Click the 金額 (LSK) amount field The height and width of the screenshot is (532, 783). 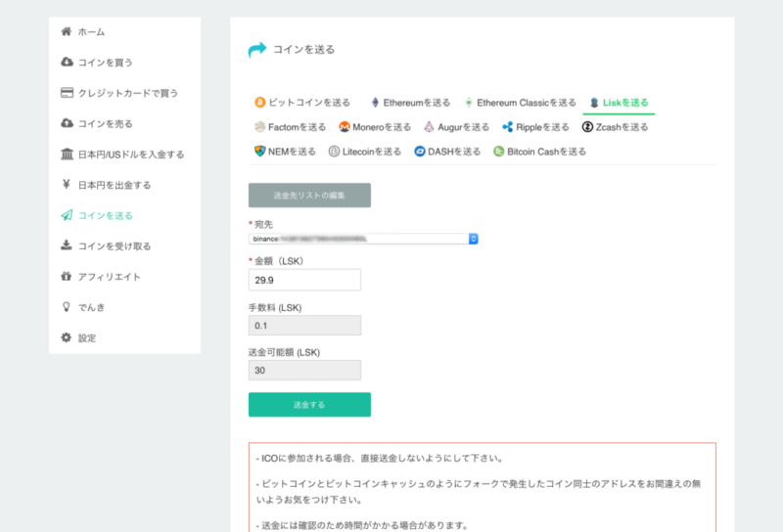[x=304, y=280]
